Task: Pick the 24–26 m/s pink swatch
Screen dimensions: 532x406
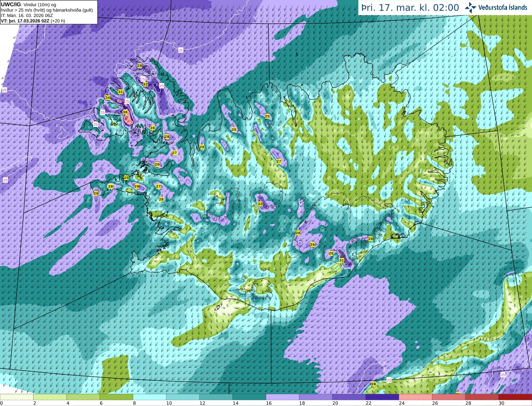Action: tap(416, 397)
